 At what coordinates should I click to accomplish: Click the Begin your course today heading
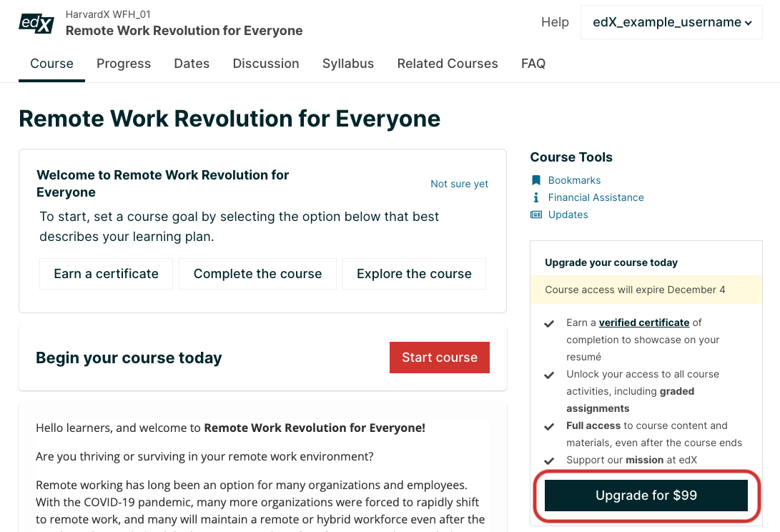pyautogui.click(x=129, y=358)
